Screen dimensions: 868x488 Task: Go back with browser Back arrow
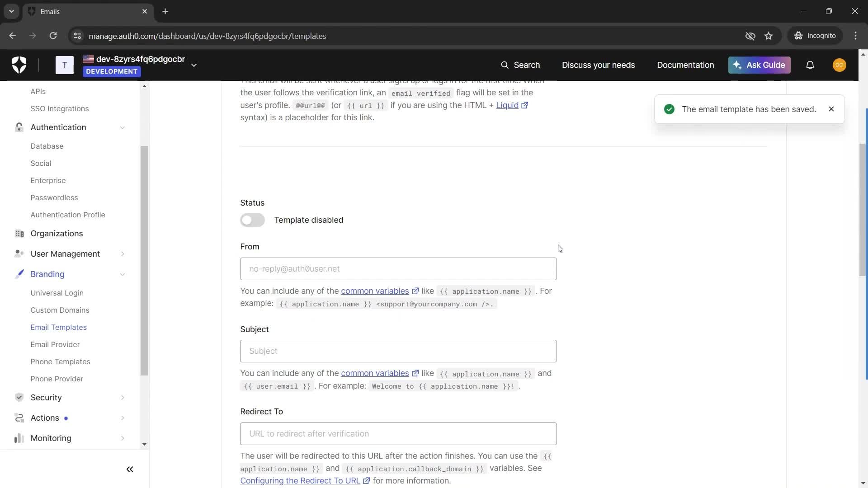(13, 36)
